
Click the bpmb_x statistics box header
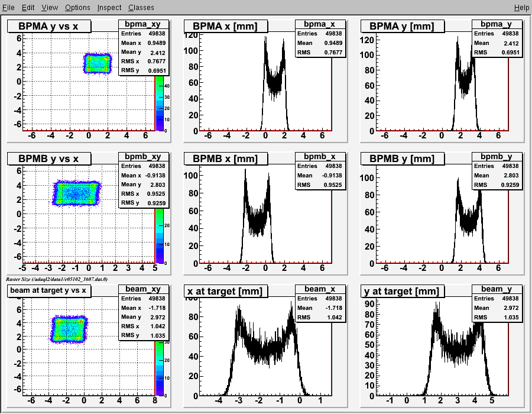[x=320, y=157]
